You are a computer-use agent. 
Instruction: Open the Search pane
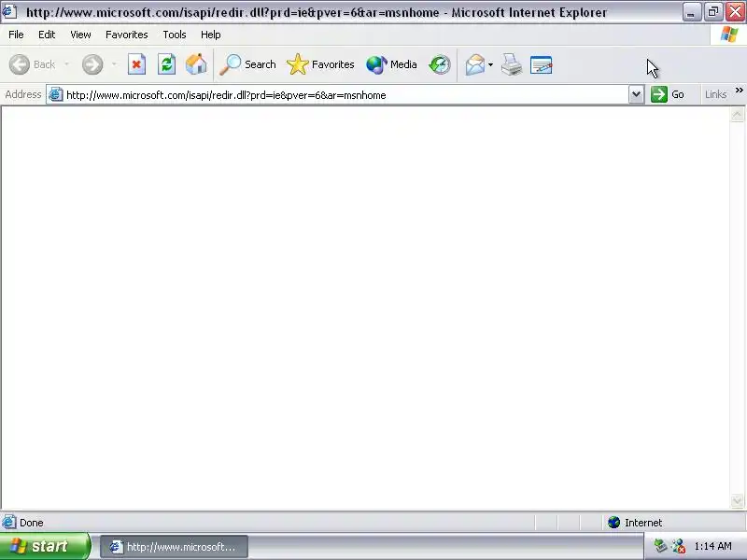(x=247, y=64)
